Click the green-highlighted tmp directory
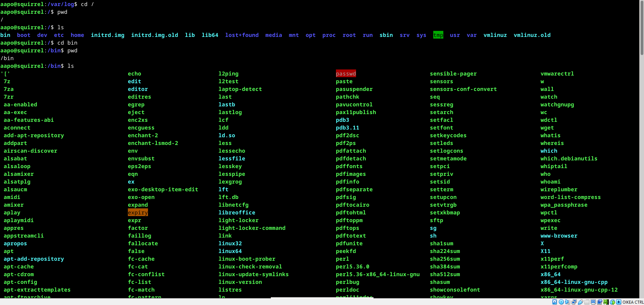Screen dimensions: 644x305 [438, 35]
